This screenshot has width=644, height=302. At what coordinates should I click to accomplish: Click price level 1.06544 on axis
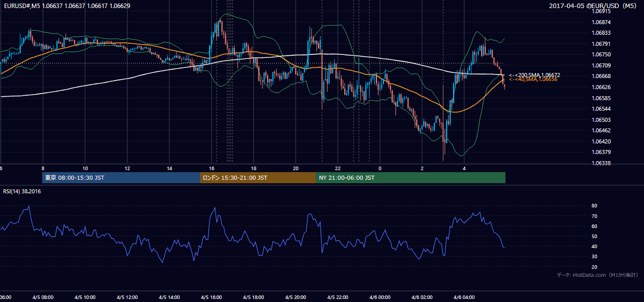click(601, 109)
